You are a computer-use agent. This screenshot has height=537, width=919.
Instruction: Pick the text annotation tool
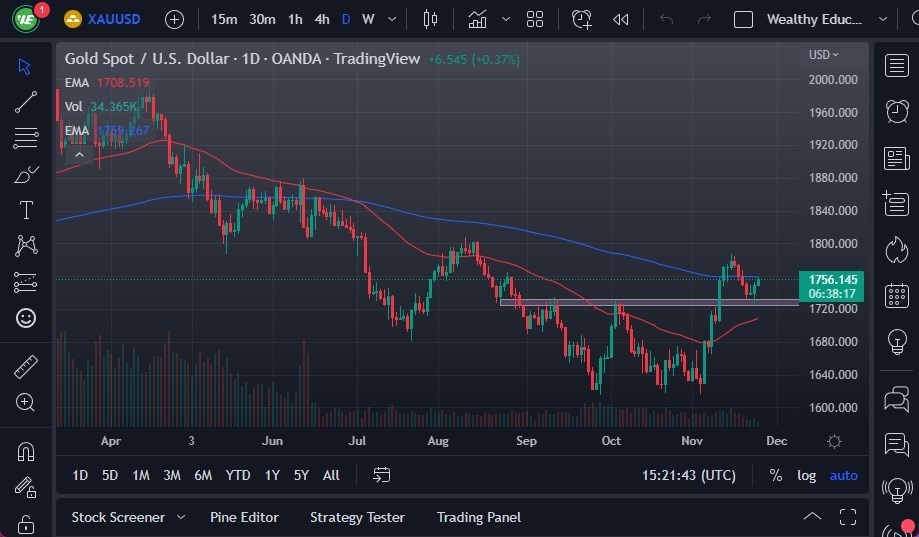pos(26,210)
